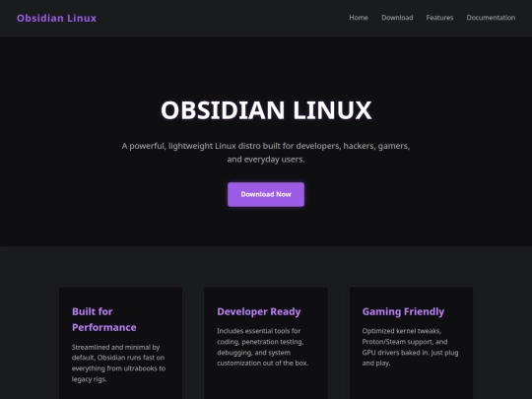Open the Documentation nav link
532x399 pixels.
click(491, 18)
